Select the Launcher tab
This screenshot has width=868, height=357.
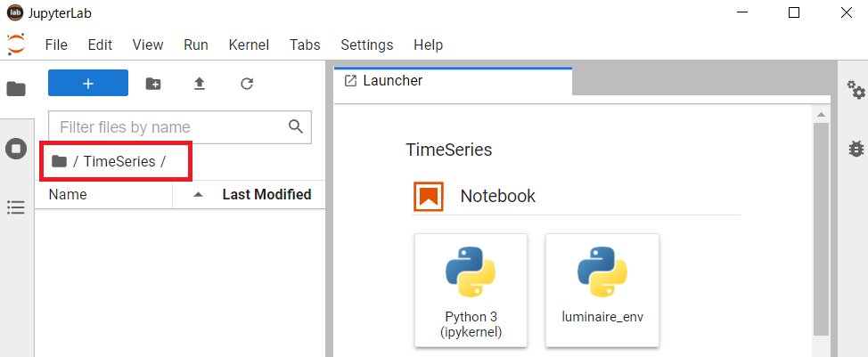click(x=392, y=81)
